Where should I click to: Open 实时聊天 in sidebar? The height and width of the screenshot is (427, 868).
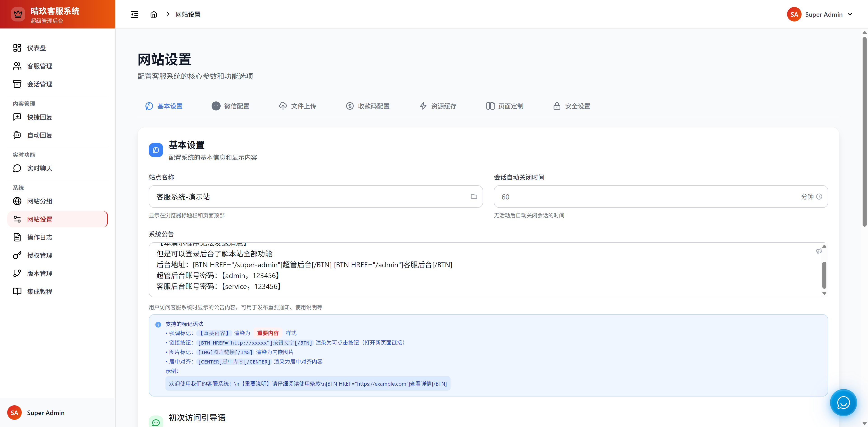coord(39,168)
